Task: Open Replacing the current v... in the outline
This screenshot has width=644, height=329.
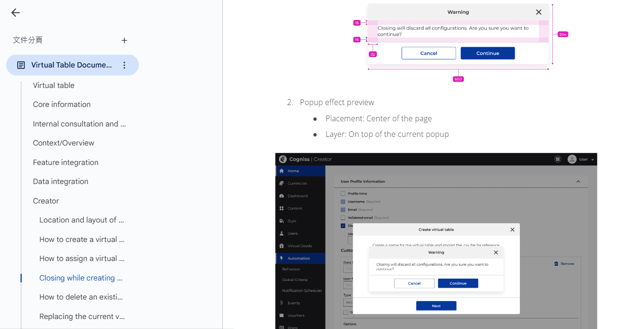Action: (83, 317)
